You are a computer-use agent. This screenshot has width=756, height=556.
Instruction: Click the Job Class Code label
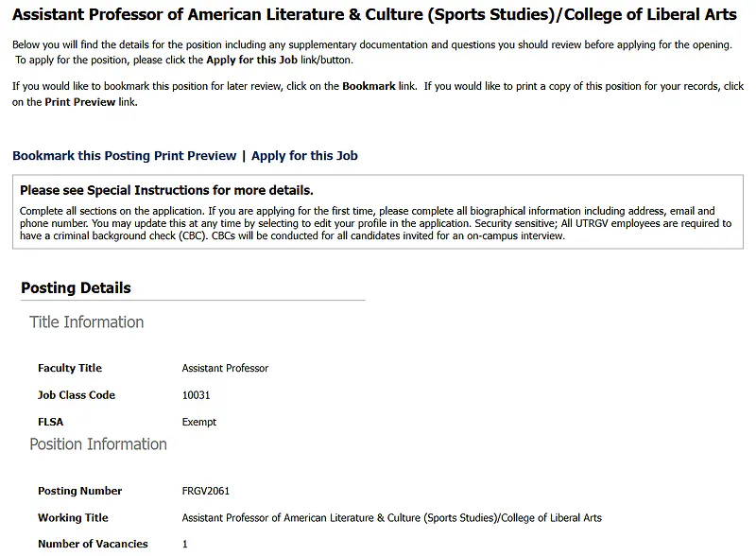(x=77, y=395)
